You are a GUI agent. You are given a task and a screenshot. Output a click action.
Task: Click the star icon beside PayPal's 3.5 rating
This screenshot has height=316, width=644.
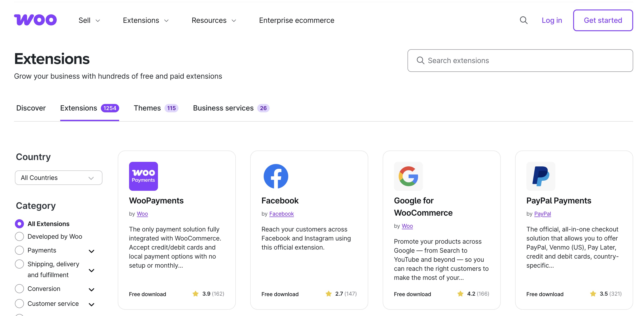(x=593, y=294)
